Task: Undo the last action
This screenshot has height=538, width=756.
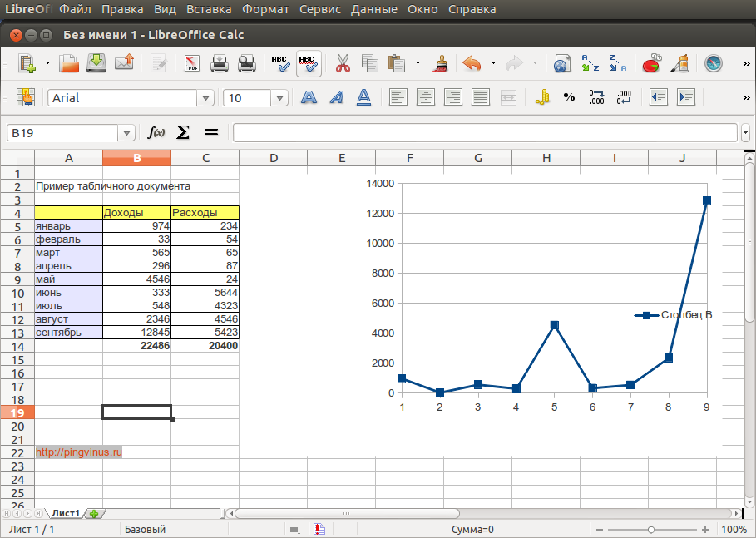Action: pyautogui.click(x=472, y=63)
